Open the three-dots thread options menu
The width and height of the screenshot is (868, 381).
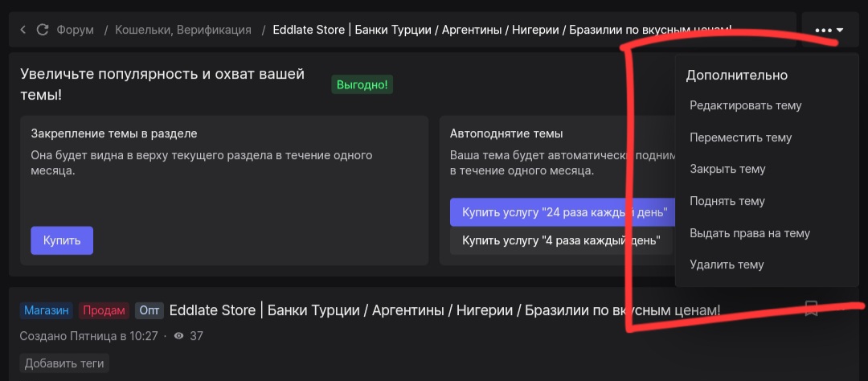pos(829,30)
